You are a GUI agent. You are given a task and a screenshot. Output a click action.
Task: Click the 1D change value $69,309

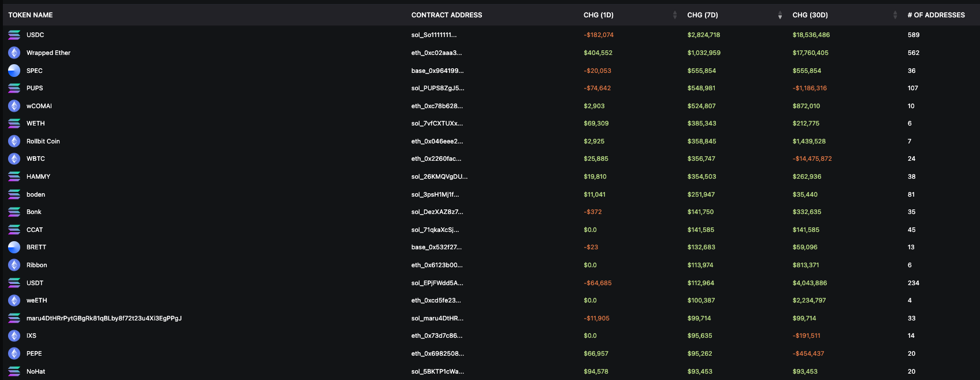pos(596,124)
